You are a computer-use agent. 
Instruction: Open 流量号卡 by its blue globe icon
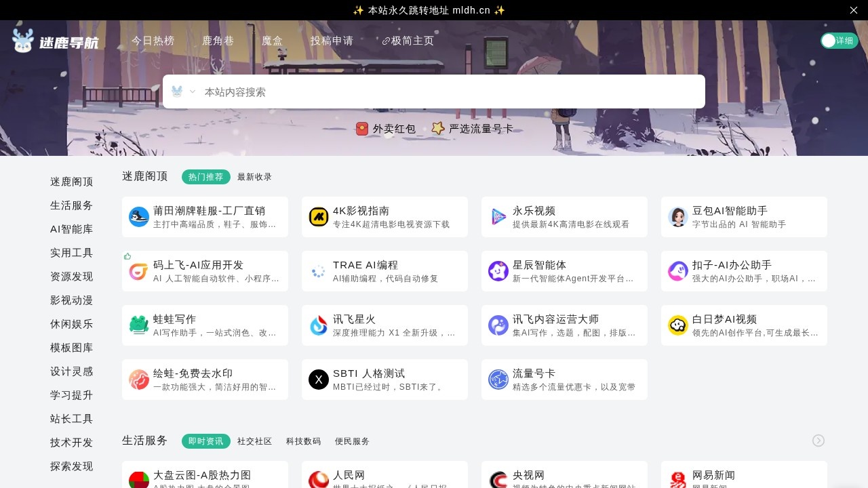[x=498, y=380]
